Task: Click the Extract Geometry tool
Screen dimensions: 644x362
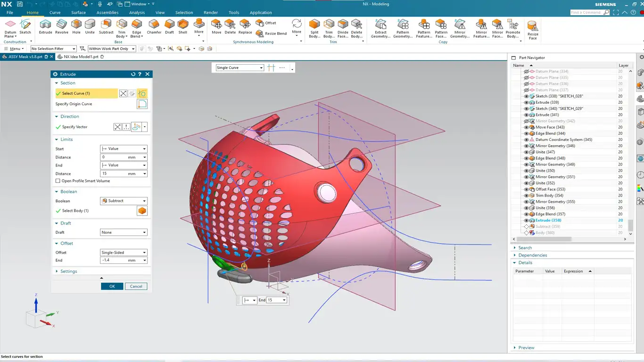Action: [x=380, y=28]
